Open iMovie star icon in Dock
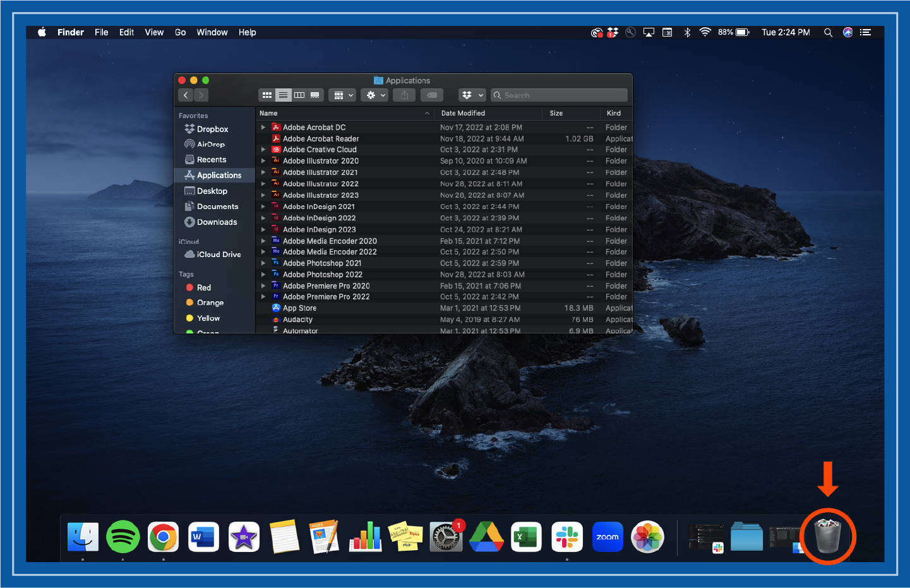 point(244,537)
